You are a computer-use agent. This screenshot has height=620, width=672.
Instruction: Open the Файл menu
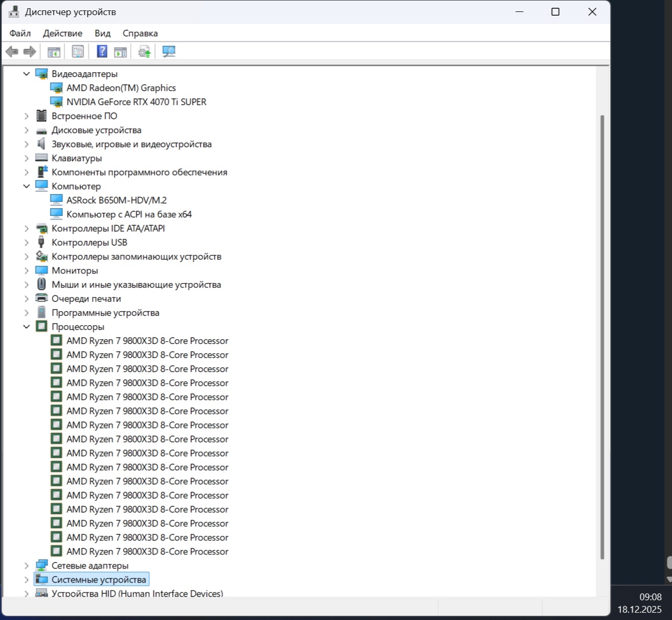(20, 33)
